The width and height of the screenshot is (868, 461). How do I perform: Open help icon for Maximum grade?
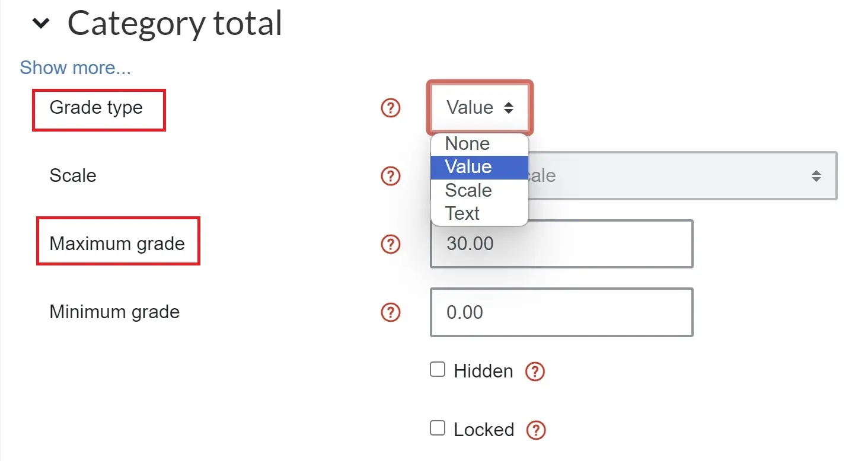pyautogui.click(x=390, y=244)
